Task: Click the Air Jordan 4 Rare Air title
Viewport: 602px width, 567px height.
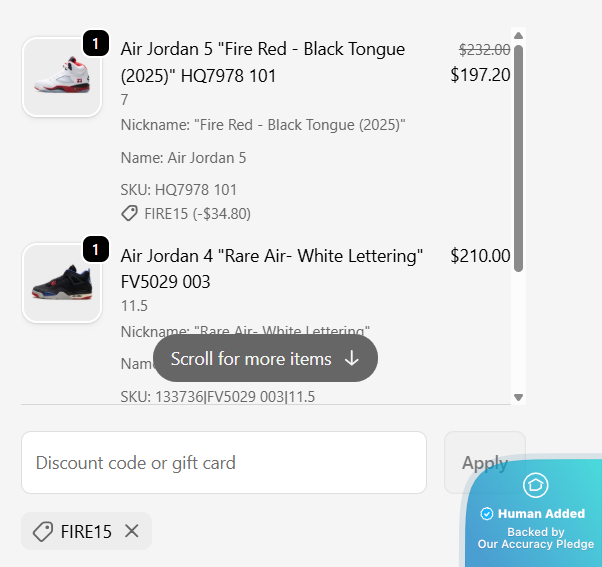Action: pyautogui.click(x=272, y=268)
